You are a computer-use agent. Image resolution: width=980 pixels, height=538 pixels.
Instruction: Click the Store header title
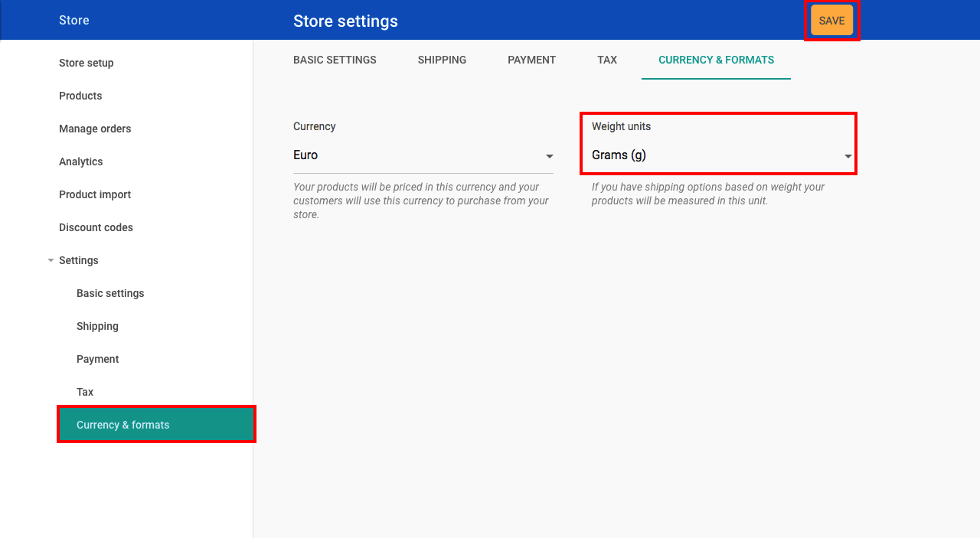pyautogui.click(x=74, y=21)
